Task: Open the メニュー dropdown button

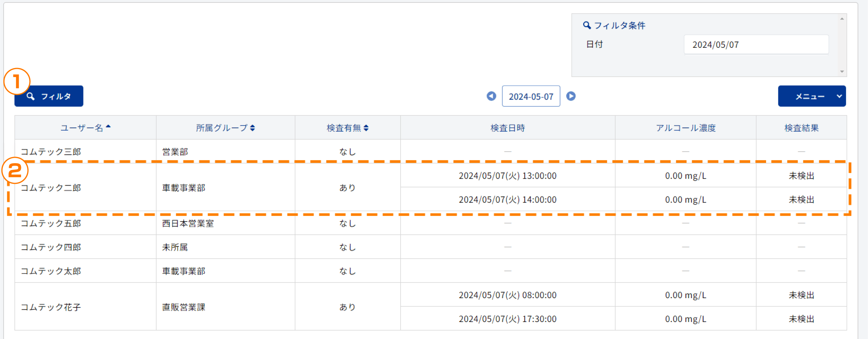Action: tap(812, 96)
